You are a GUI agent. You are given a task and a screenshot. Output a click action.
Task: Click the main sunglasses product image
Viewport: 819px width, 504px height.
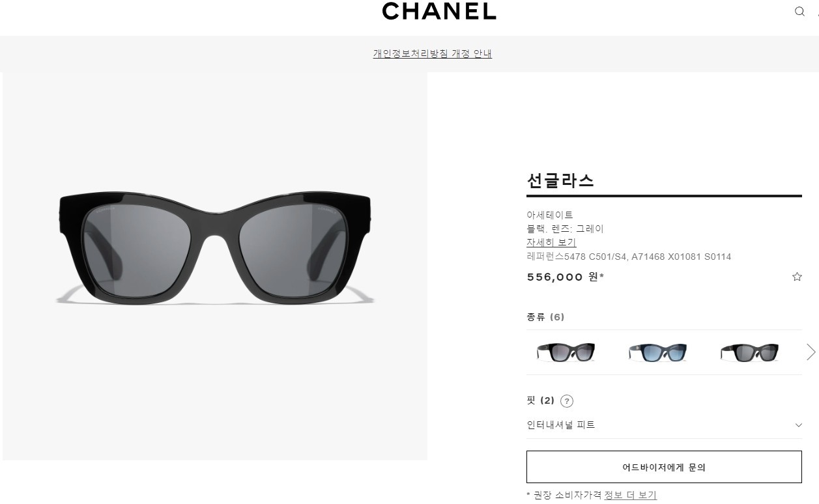215,266
